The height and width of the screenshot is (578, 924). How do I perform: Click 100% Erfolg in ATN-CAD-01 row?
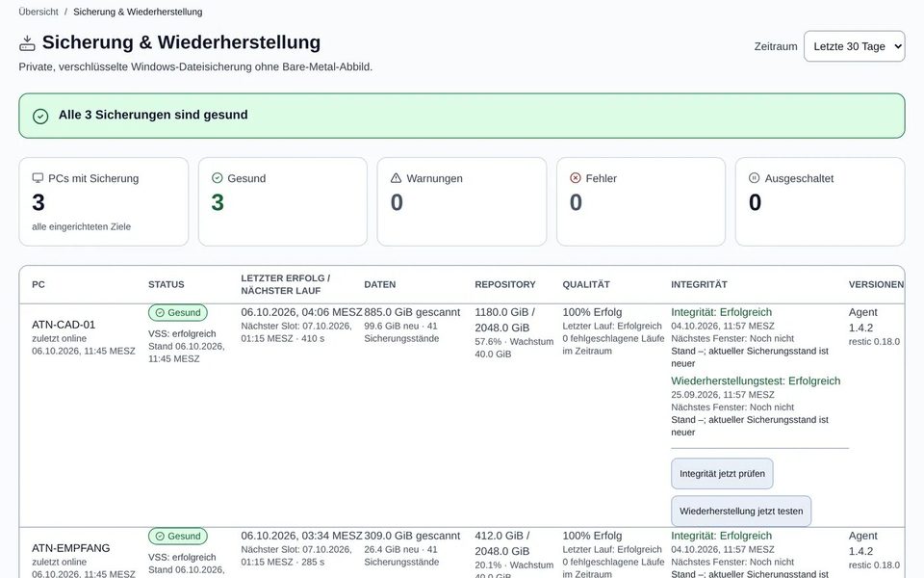point(592,312)
